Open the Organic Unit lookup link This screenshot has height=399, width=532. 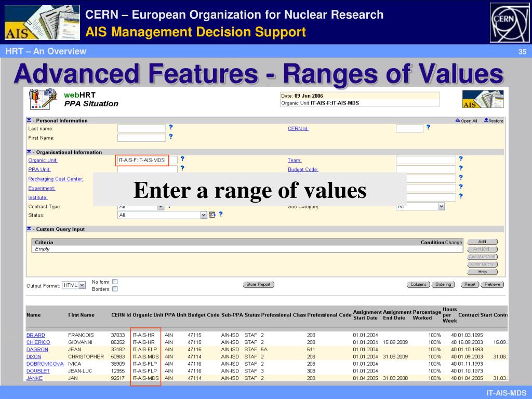(43, 160)
